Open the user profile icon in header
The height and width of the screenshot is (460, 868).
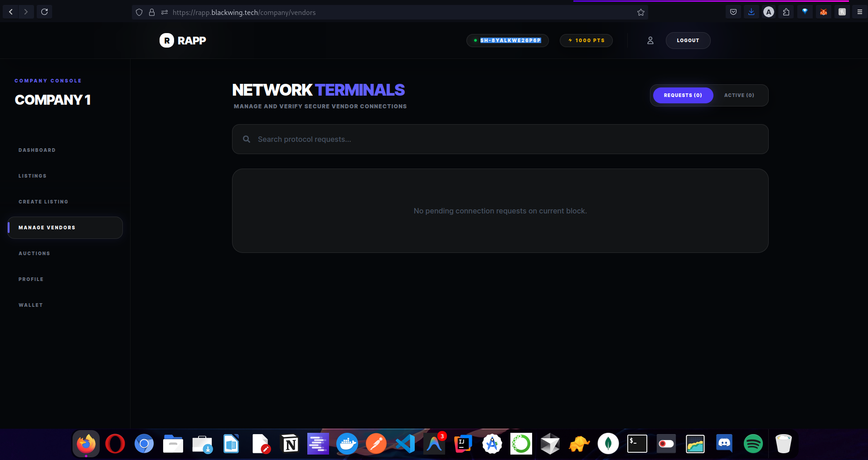[650, 40]
